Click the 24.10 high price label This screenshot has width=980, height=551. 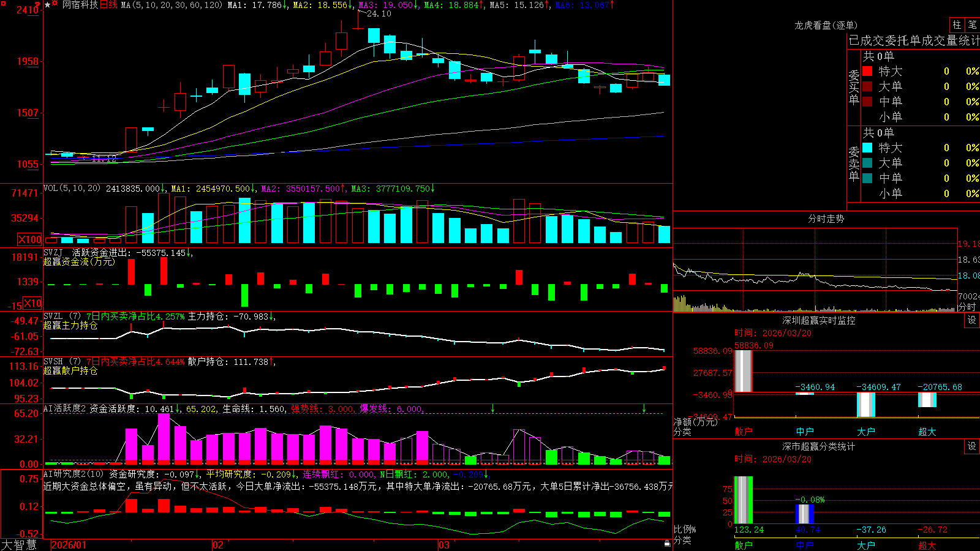[x=379, y=13]
